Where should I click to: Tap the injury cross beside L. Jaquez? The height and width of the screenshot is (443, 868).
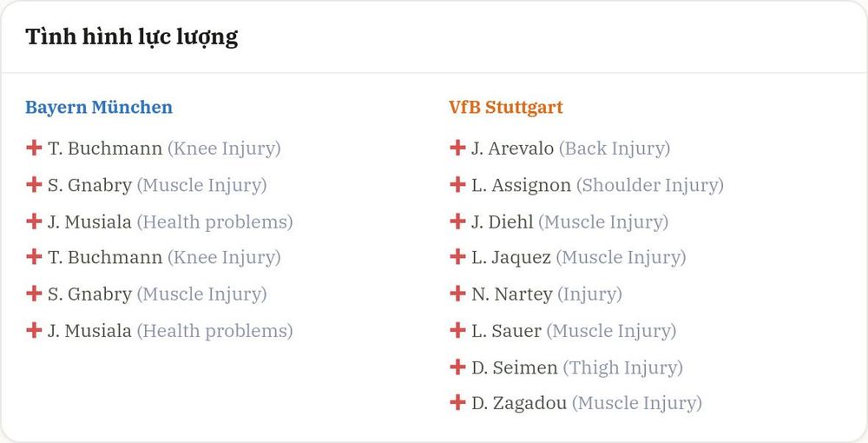point(457,257)
